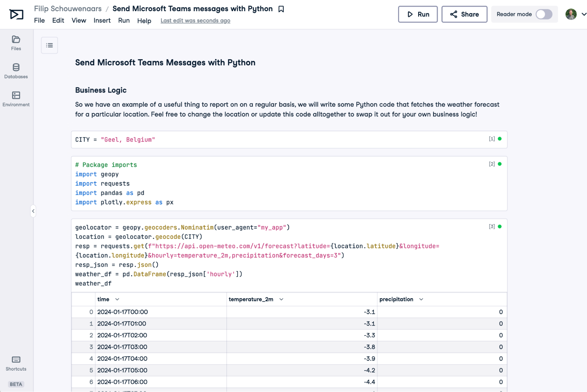
Task: Open the View menu
Action: 79,21
